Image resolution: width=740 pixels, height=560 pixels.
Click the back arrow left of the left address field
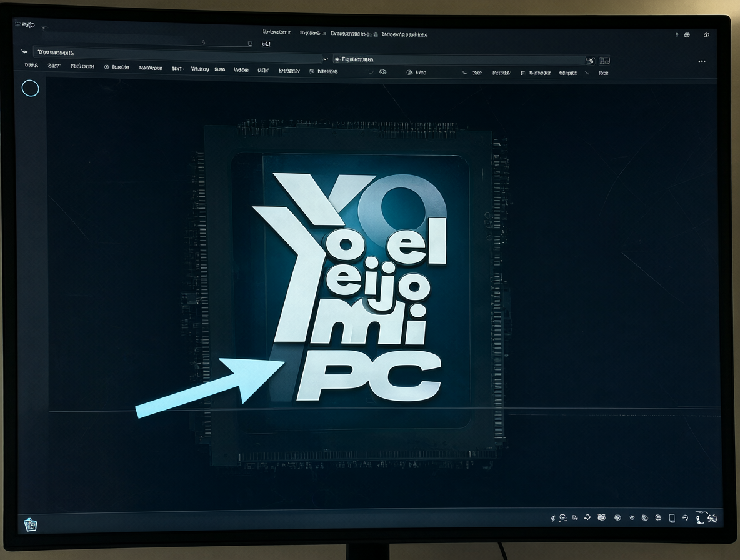(24, 51)
